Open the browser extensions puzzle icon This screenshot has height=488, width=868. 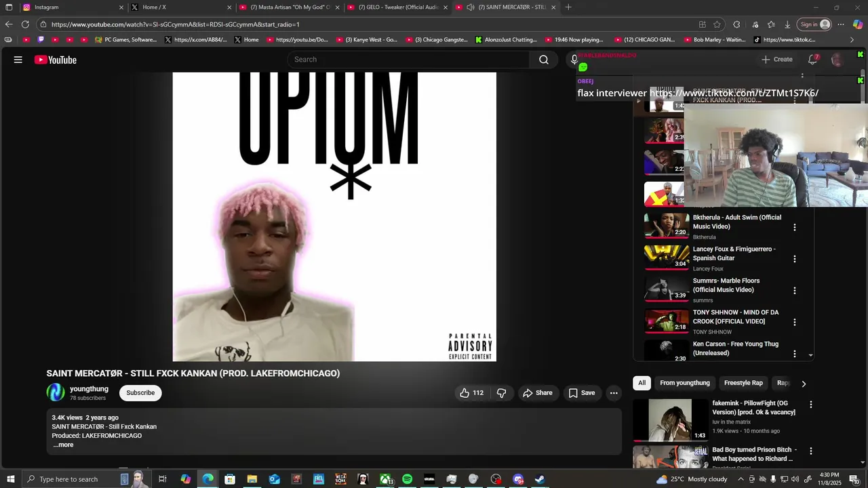[x=736, y=24]
